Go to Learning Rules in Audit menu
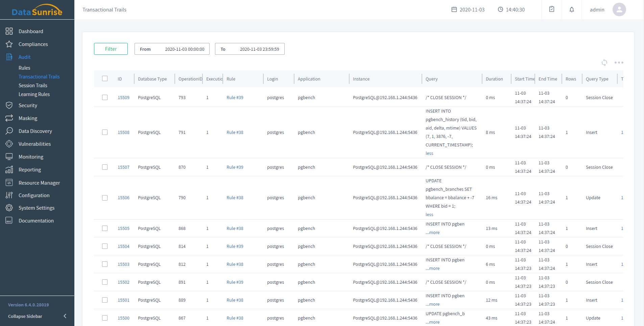The width and height of the screenshot is (644, 326). click(34, 94)
